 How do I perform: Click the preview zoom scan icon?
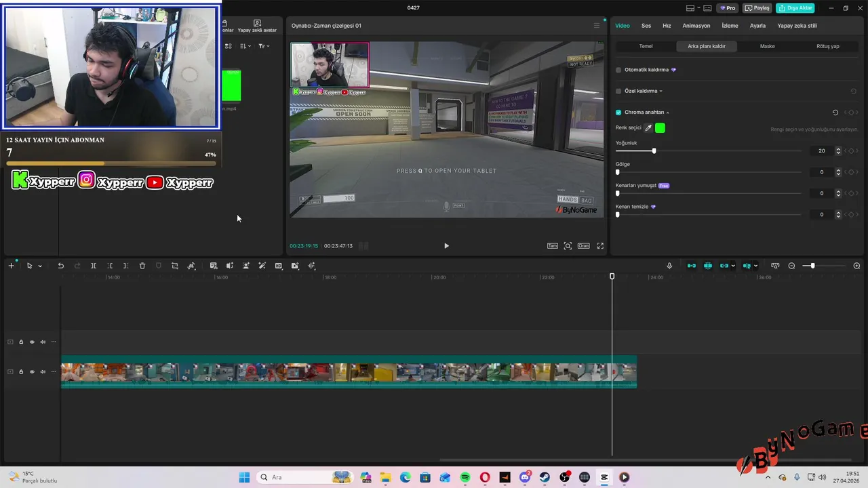click(568, 246)
